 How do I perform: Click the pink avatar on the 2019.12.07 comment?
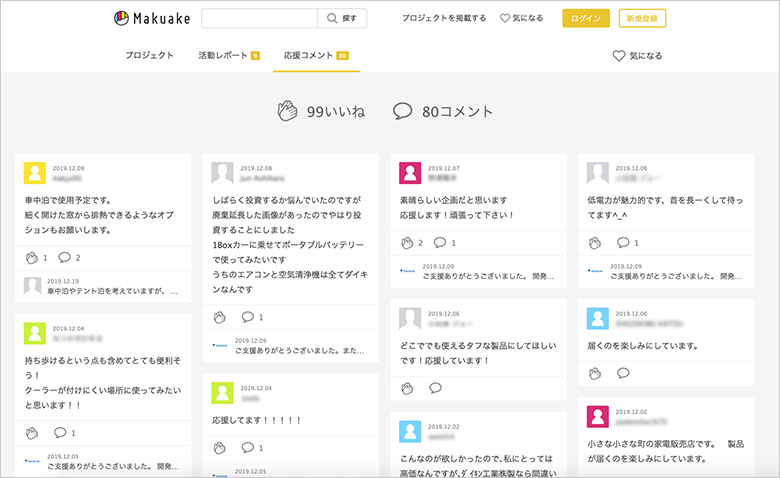pyautogui.click(x=410, y=173)
